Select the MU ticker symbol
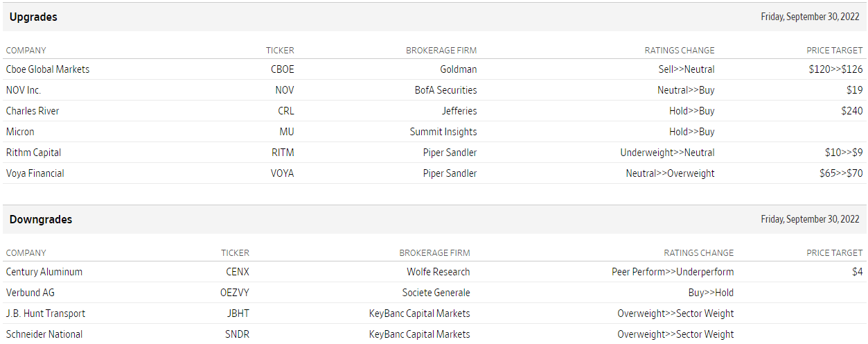Image resolution: width=868 pixels, height=344 pixels. [286, 132]
